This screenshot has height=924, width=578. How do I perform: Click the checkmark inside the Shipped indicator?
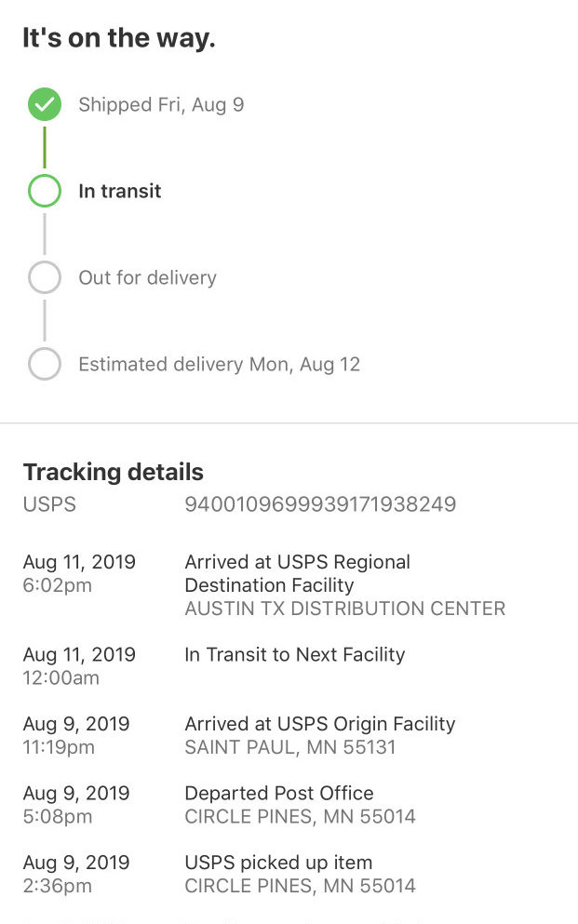coord(44,104)
